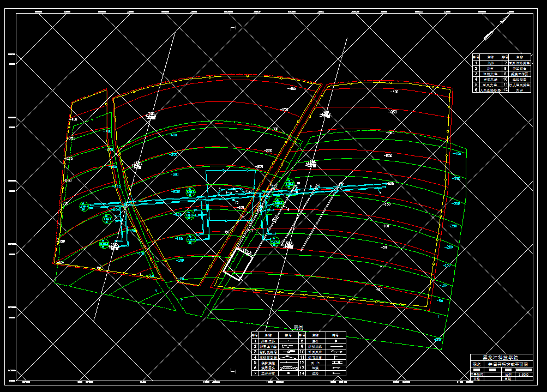547x392 pixels.
Task: Click legend row 6 hatched symbol in 图例
Action: pyautogui.click(x=288, y=368)
